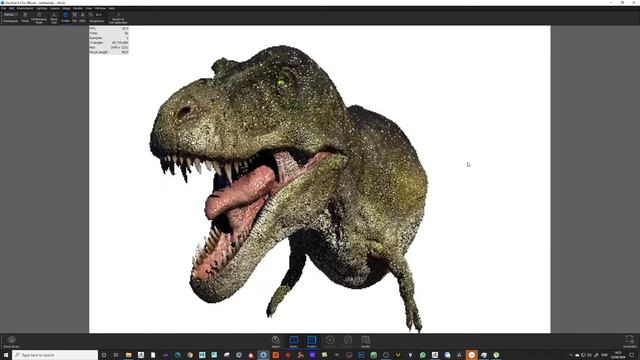640x360 pixels.
Task: Click the Focal Length row in heads-up display
Action: point(109,52)
